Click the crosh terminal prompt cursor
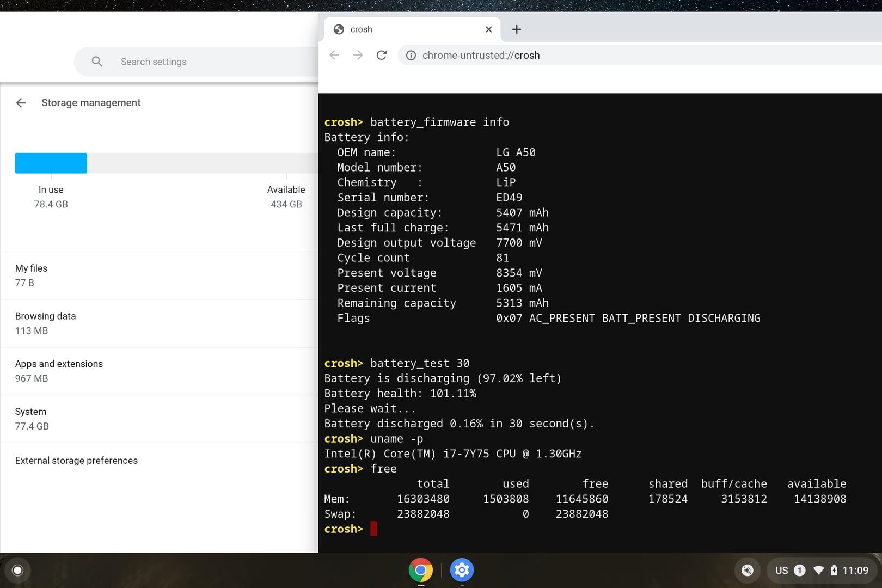882x588 pixels. 373,529
